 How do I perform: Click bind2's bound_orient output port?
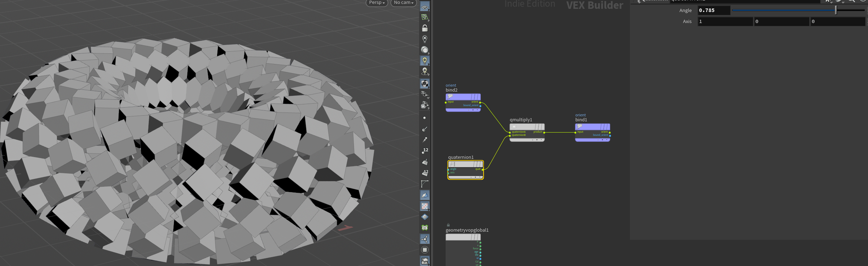tap(480, 106)
